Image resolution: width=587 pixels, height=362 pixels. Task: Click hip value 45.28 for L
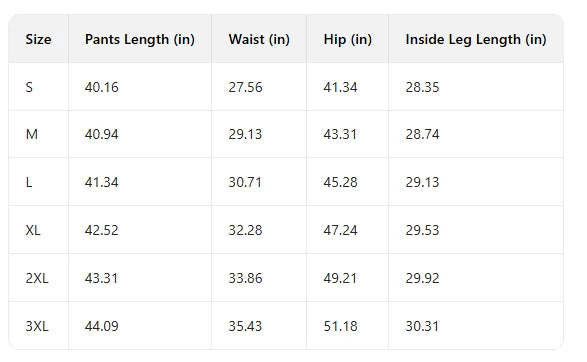tap(340, 182)
